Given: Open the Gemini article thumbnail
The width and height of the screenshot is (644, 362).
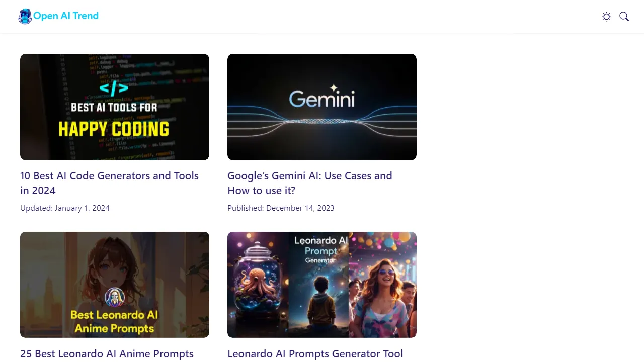Looking at the screenshot, I should coord(322,107).
